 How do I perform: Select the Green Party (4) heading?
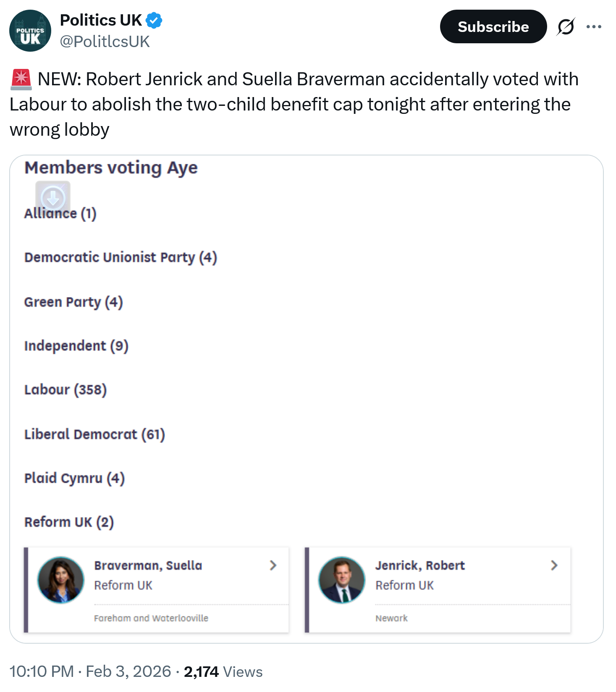(x=73, y=302)
